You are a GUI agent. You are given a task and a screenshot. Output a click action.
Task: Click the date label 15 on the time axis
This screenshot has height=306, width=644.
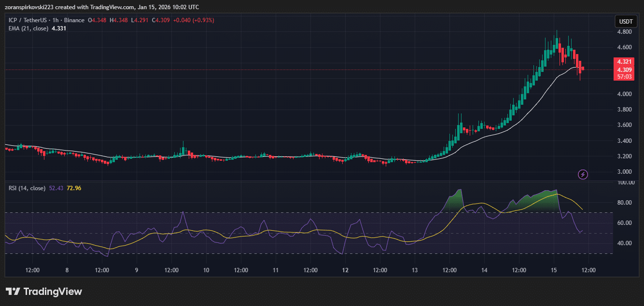(x=553, y=270)
